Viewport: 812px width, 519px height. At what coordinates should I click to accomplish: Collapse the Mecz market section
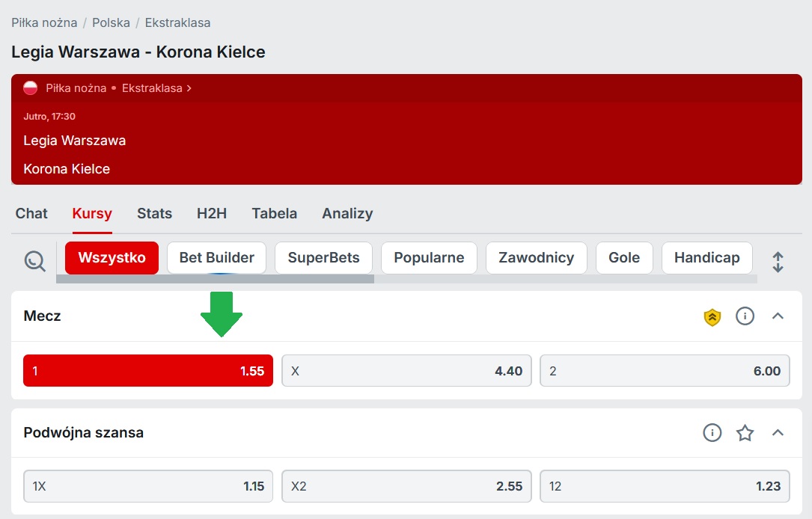[778, 316]
